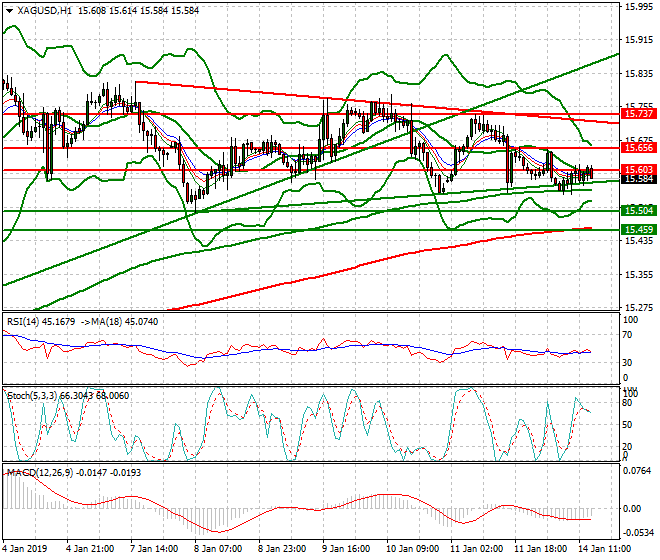
Task: Click the 15.355 price scale value
Action: click(x=639, y=275)
